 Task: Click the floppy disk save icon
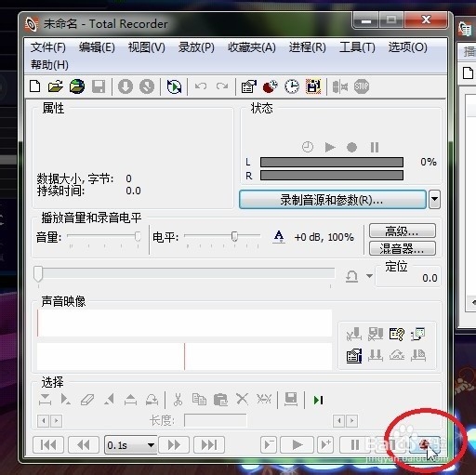coord(99,86)
